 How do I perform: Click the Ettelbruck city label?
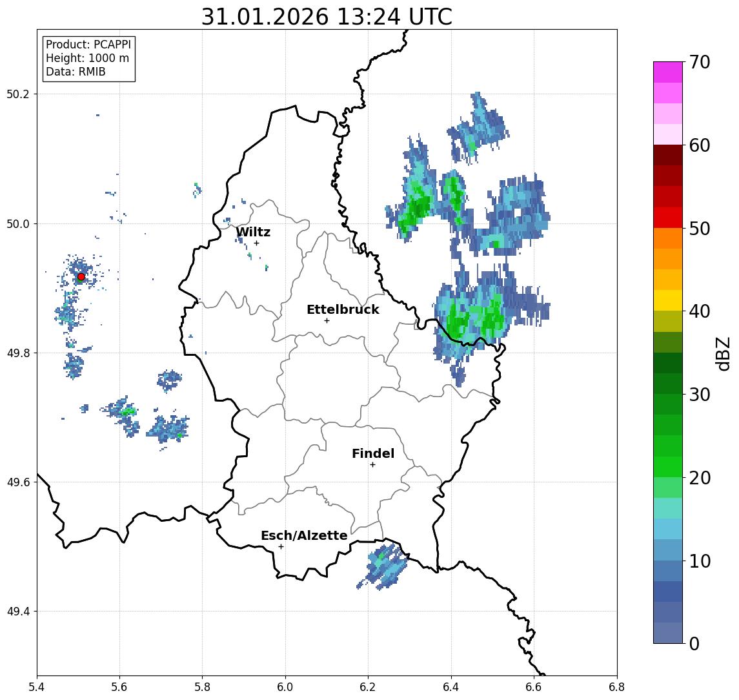click(343, 309)
